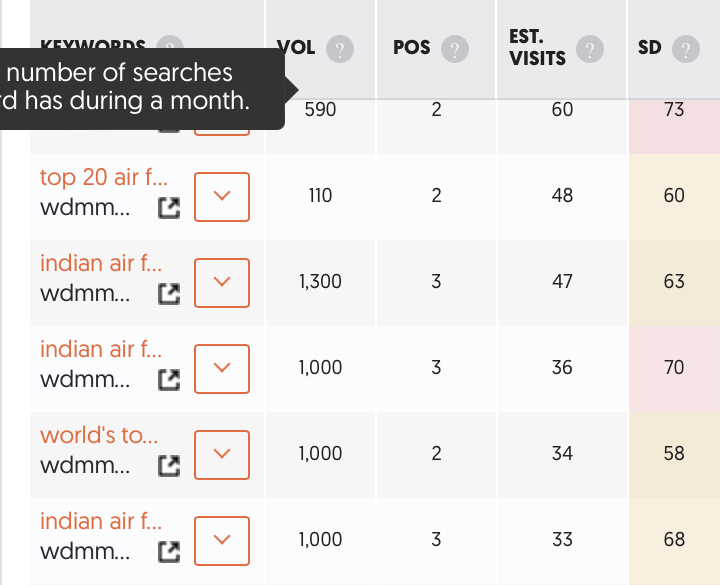Open external link icon for world's to... row
Viewport: 725px width, 585px height.
click(x=169, y=466)
